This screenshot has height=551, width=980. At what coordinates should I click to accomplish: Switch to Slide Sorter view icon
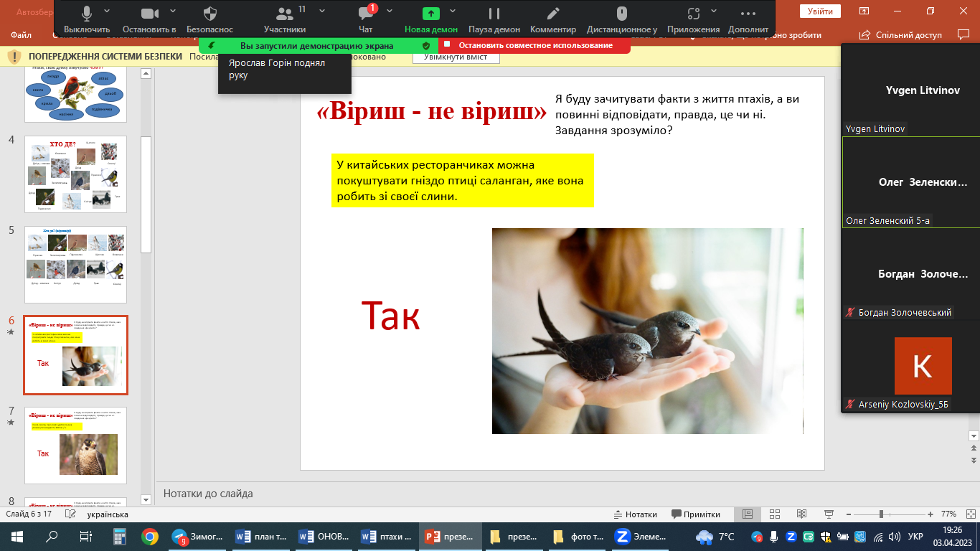(x=774, y=514)
